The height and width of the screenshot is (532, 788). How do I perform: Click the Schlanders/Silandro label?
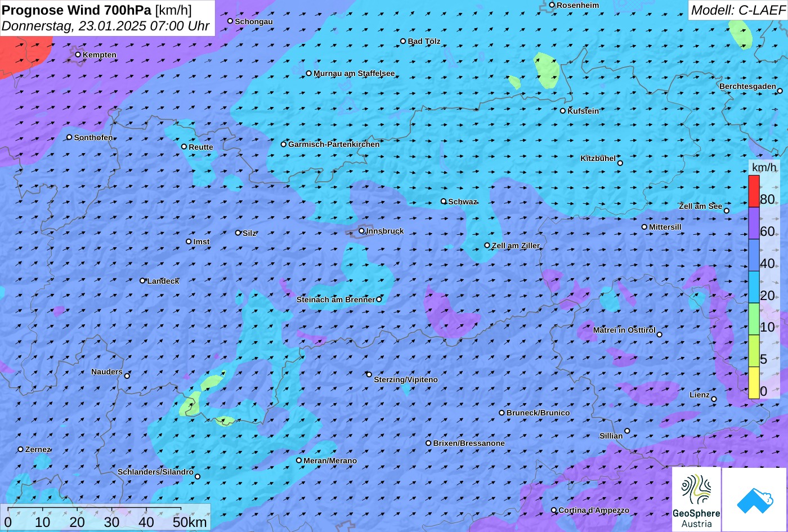pyautogui.click(x=155, y=472)
